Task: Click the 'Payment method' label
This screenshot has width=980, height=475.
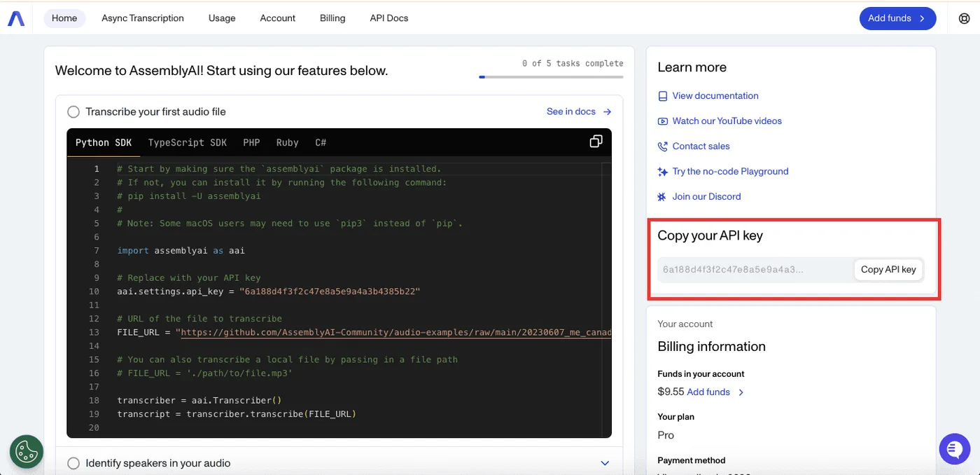Action: 692,460
